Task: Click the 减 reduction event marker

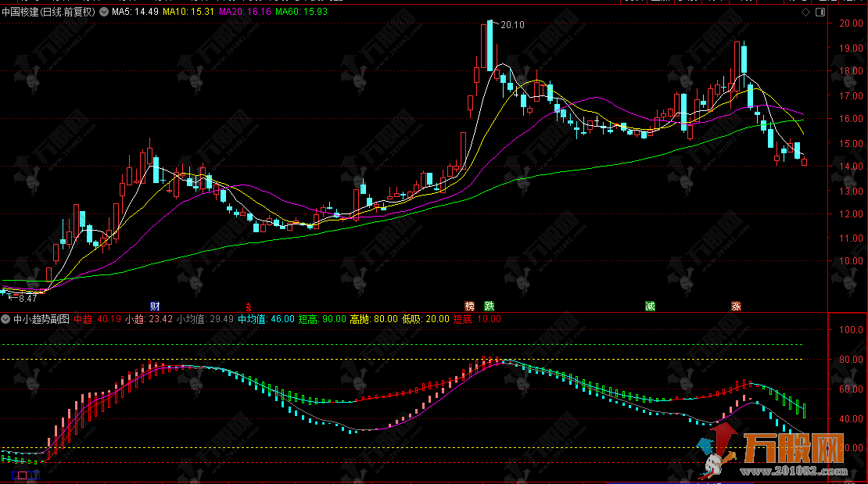Action: tap(649, 305)
